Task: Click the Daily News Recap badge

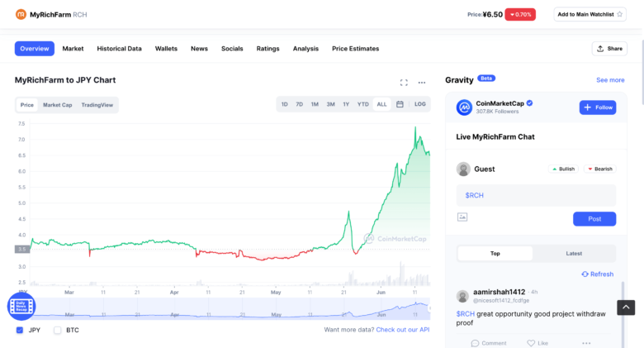Action: (x=21, y=307)
